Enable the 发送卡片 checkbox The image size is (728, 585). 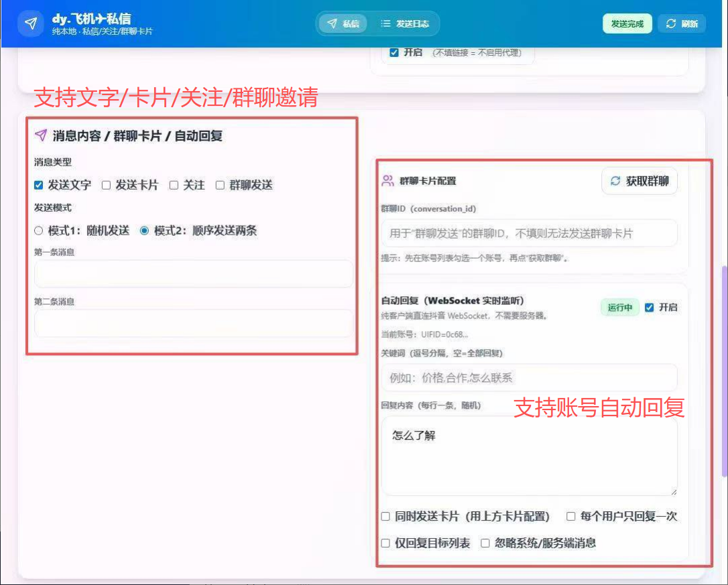(106, 186)
